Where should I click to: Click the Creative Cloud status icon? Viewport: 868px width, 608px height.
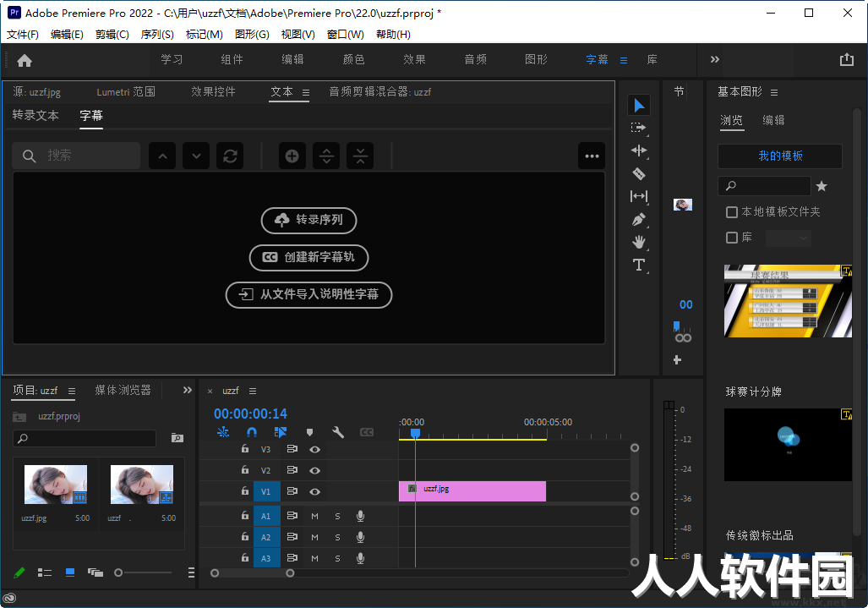[x=9, y=598]
